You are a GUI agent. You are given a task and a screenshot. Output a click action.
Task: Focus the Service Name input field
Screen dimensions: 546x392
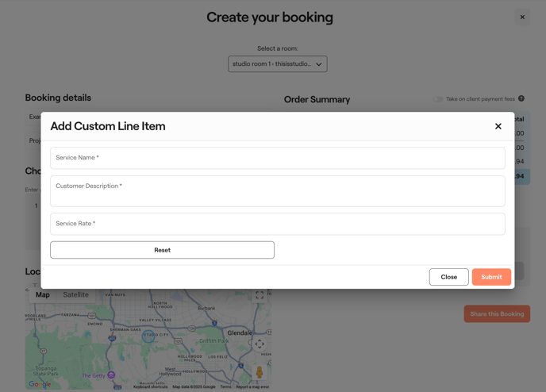coord(277,158)
